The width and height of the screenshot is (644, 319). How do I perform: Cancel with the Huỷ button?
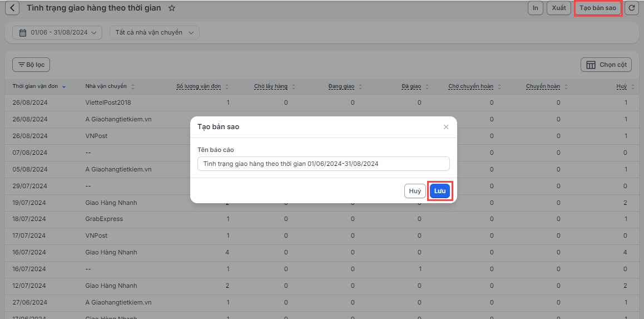(x=415, y=191)
